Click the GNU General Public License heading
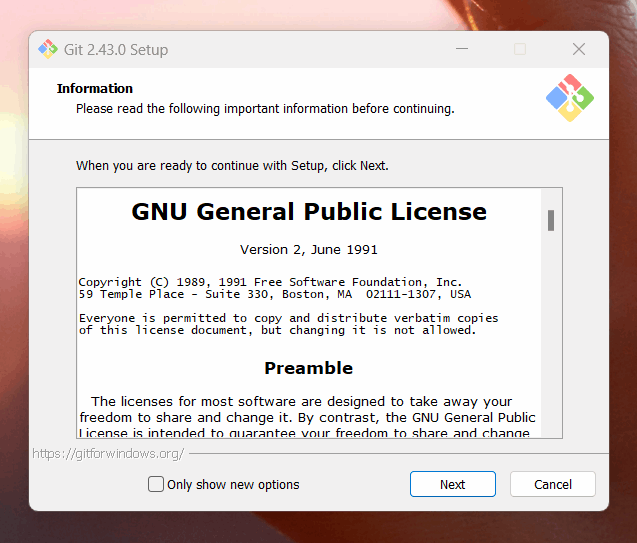This screenshot has height=543, width=637. tap(309, 212)
